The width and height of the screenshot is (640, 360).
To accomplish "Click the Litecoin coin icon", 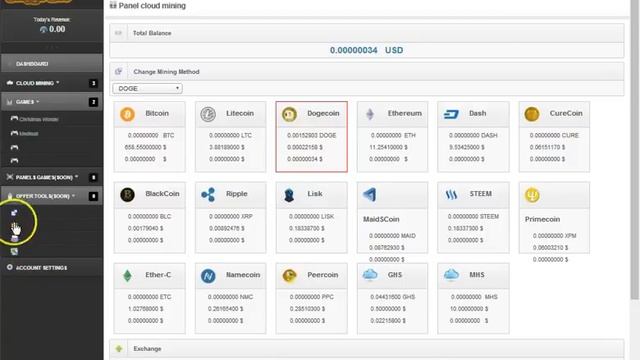I will tap(208, 114).
